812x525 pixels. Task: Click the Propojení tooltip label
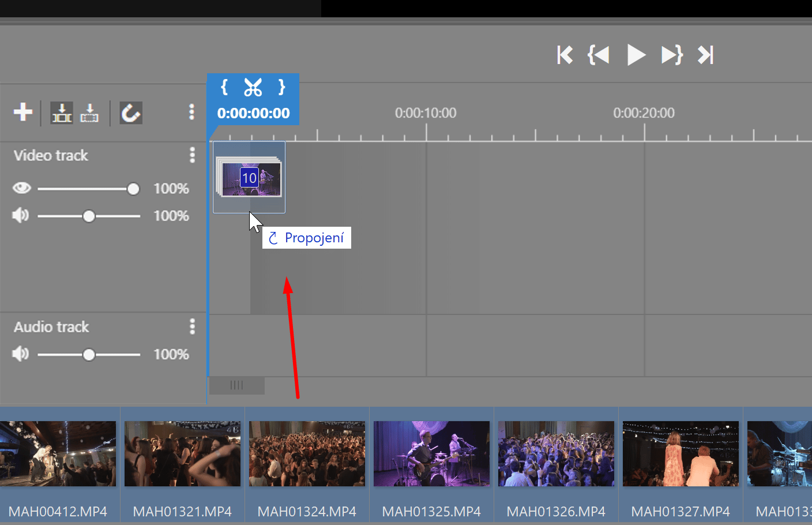click(307, 238)
